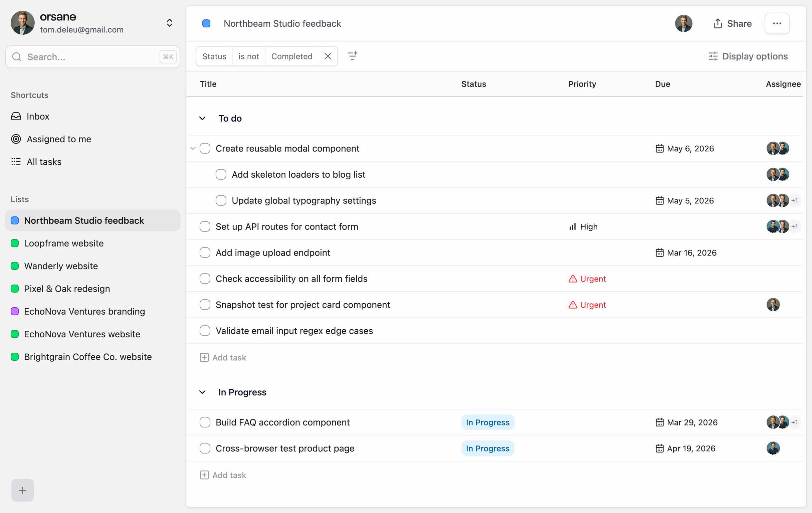Open Assigned to me shortcut

coord(59,139)
